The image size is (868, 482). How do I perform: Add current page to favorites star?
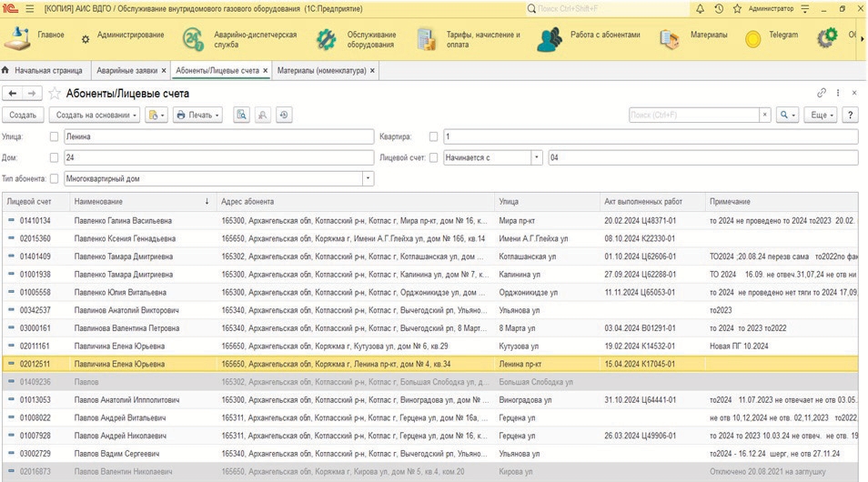pos(55,94)
